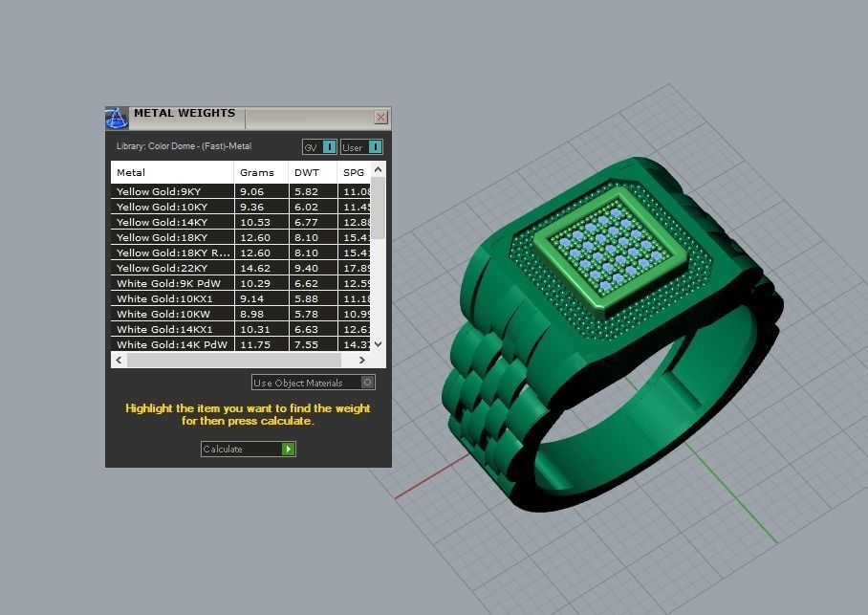The height and width of the screenshot is (615, 868).
Task: Click the 9.06 grams cell
Action: [261, 191]
